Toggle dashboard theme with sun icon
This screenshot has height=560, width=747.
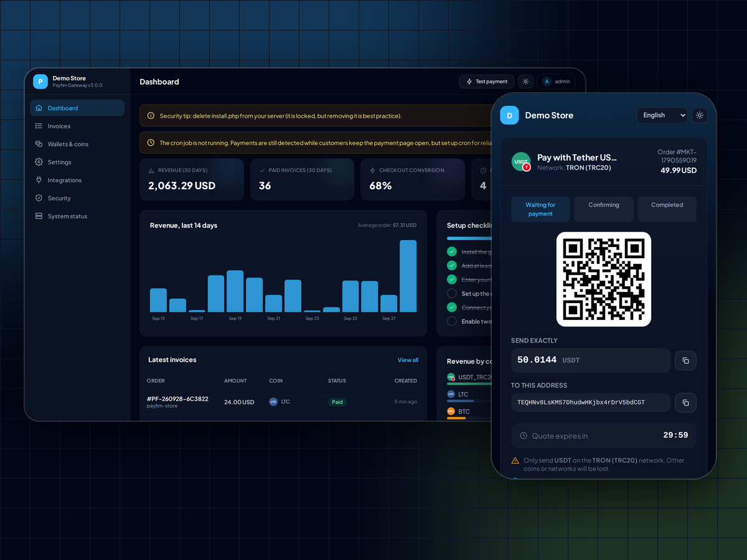(526, 82)
